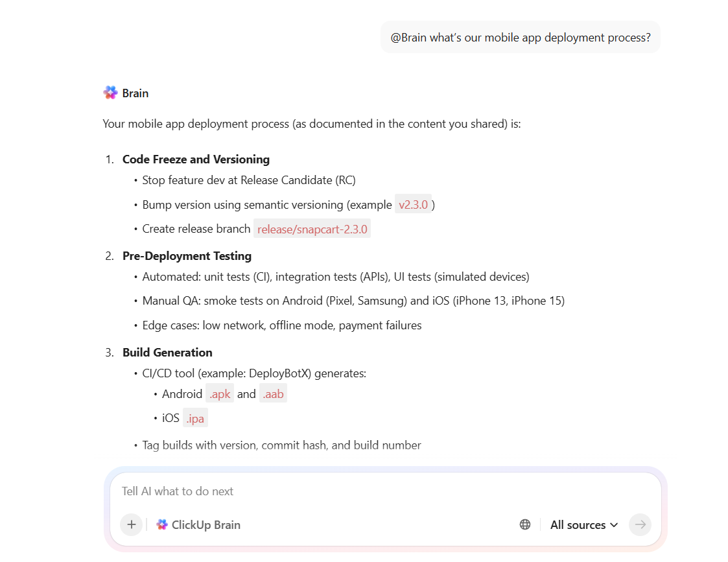Click the plus attach button

coord(131,524)
